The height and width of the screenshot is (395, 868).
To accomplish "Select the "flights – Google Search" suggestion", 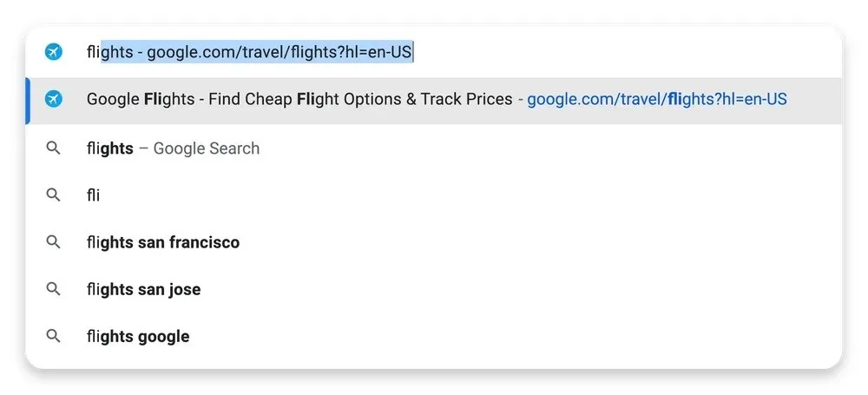I will point(173,148).
